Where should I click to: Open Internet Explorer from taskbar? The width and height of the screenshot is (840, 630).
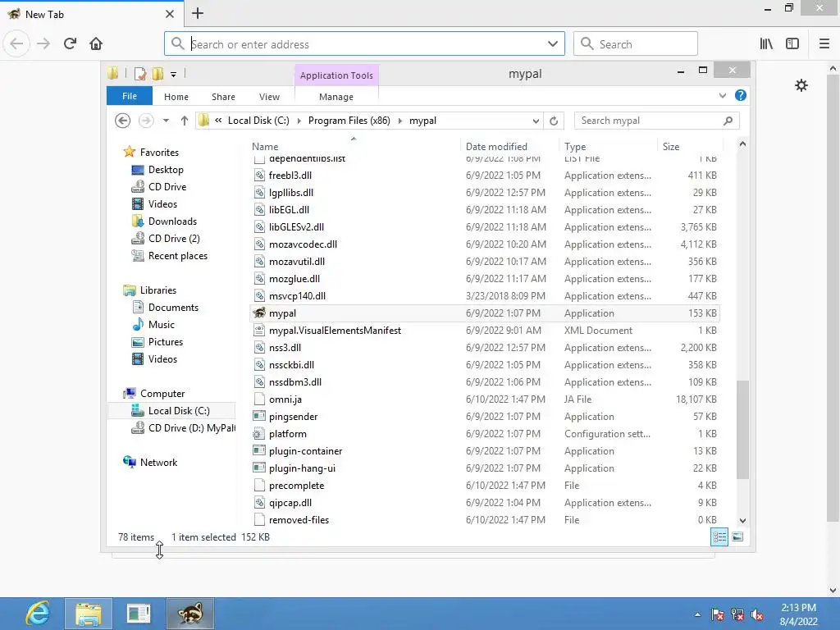[37, 614]
